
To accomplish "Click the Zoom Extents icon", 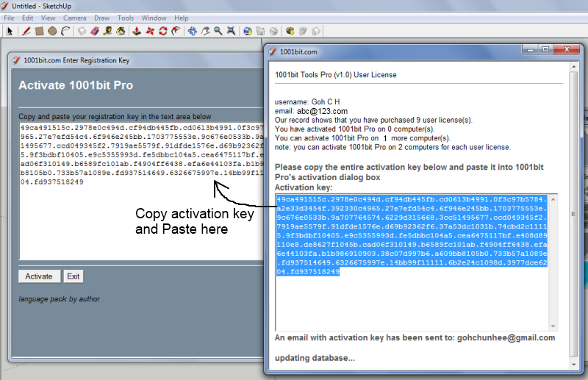I will pos(231,31).
